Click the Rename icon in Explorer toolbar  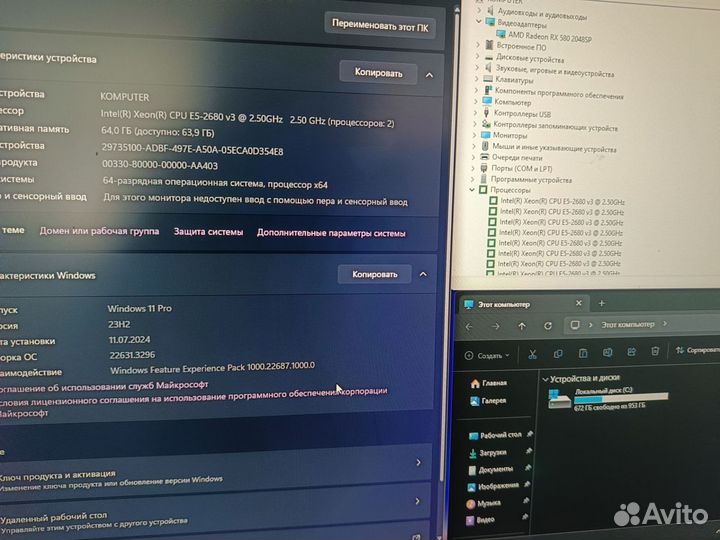coord(607,352)
